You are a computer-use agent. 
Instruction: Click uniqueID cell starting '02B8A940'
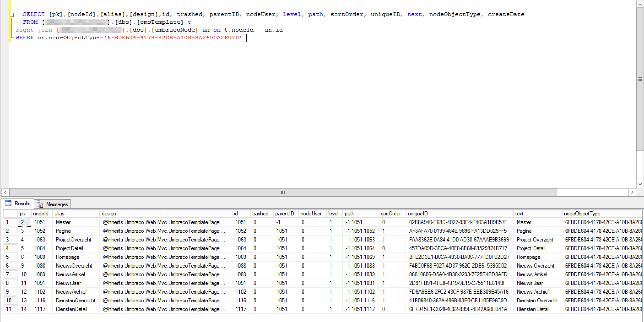460,222
